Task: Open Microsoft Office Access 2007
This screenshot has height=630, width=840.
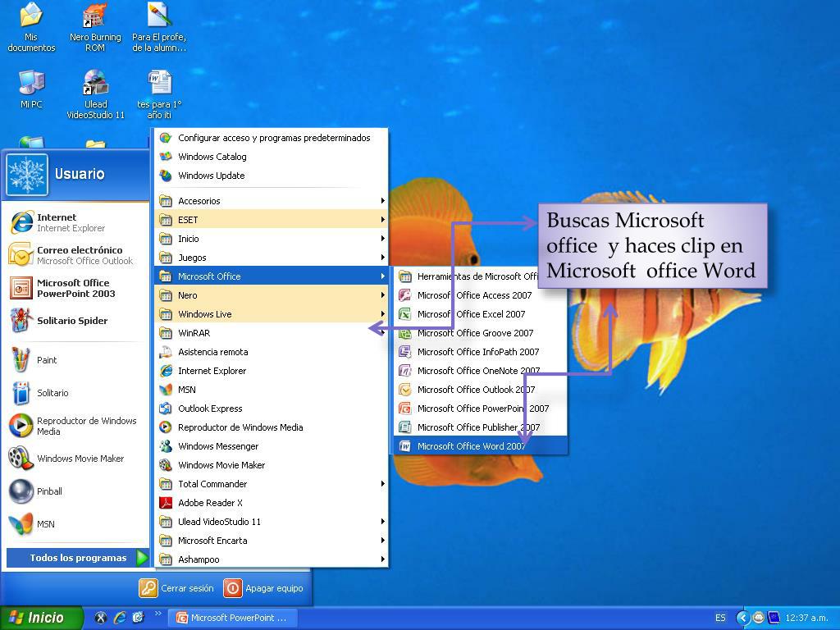Action: pyautogui.click(x=481, y=295)
